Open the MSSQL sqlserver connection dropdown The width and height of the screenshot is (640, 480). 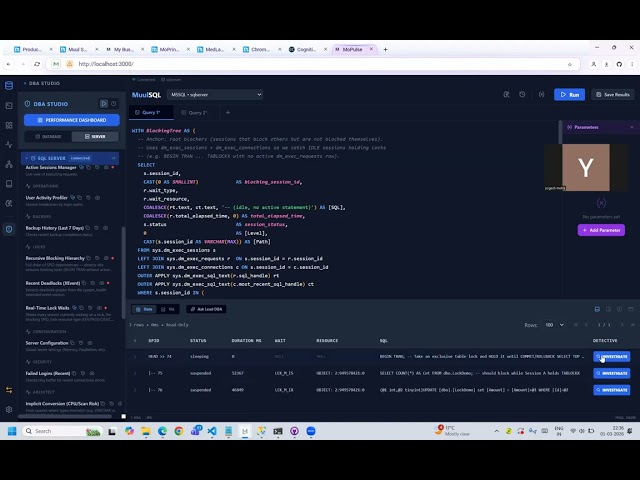215,95
